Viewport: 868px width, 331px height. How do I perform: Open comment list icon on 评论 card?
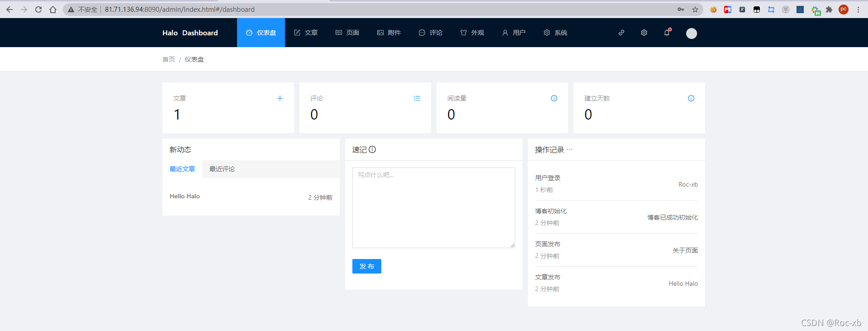click(417, 98)
